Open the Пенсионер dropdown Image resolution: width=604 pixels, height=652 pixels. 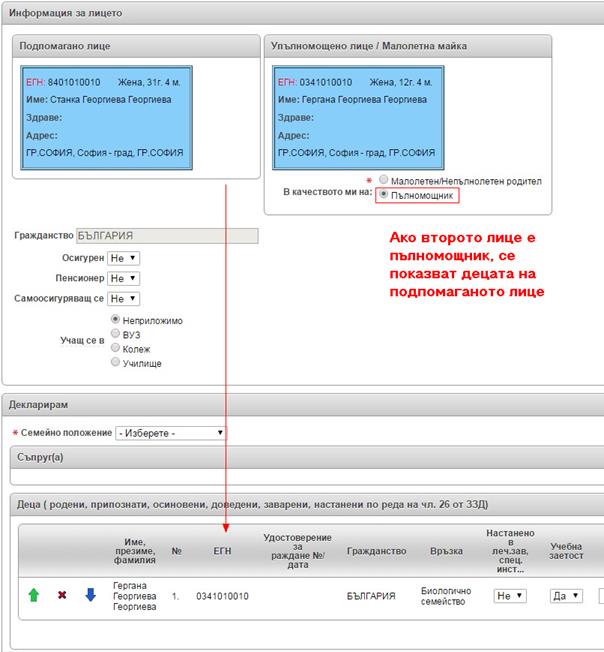click(x=123, y=278)
